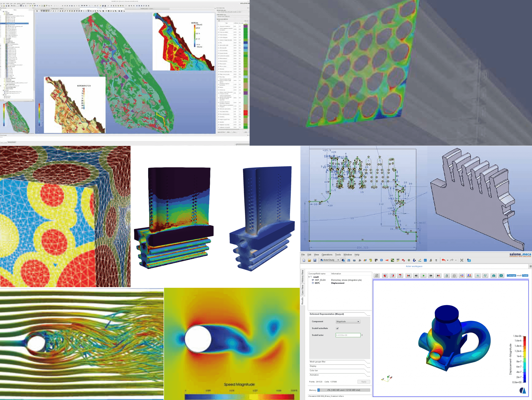Toggle the Concept display mode label
Viewport: 532px width, 400px height.
pos(511,276)
